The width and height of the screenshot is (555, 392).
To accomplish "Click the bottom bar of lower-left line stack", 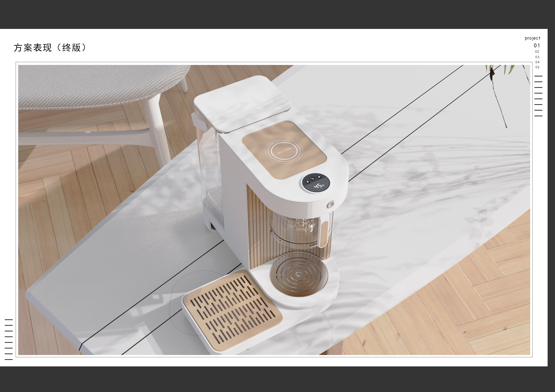I will (9, 359).
